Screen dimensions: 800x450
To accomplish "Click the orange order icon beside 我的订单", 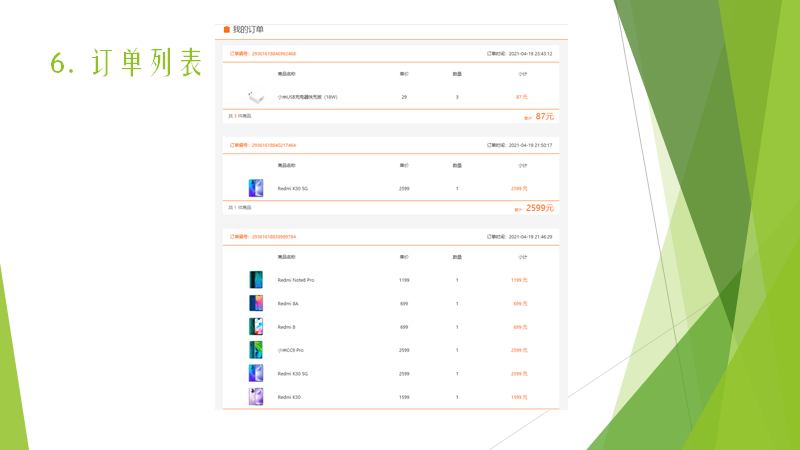I will (227, 30).
